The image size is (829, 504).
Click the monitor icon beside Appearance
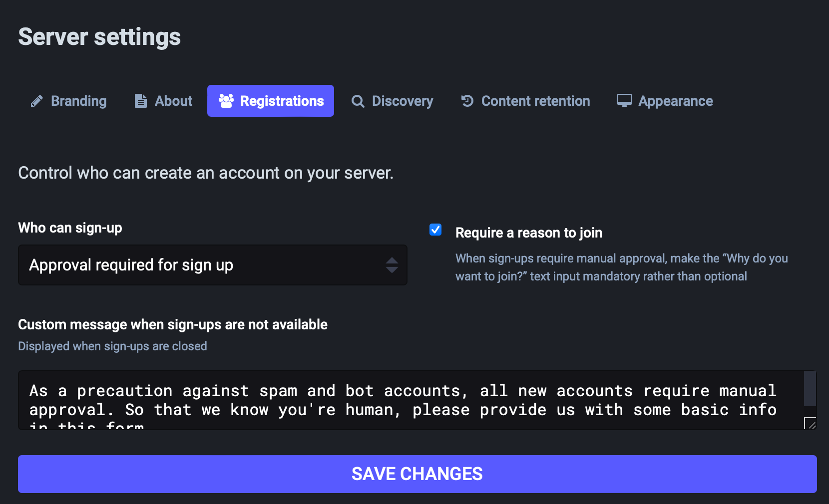tap(624, 101)
